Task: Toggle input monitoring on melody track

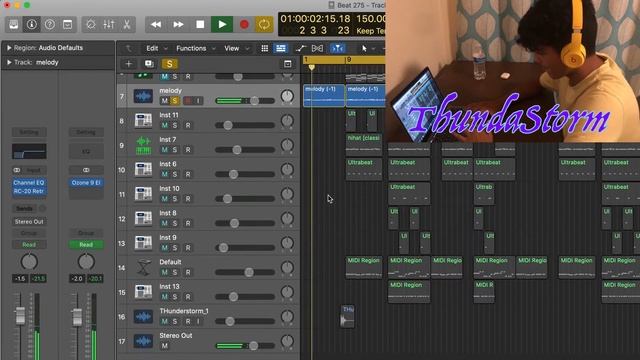Action: point(198,101)
